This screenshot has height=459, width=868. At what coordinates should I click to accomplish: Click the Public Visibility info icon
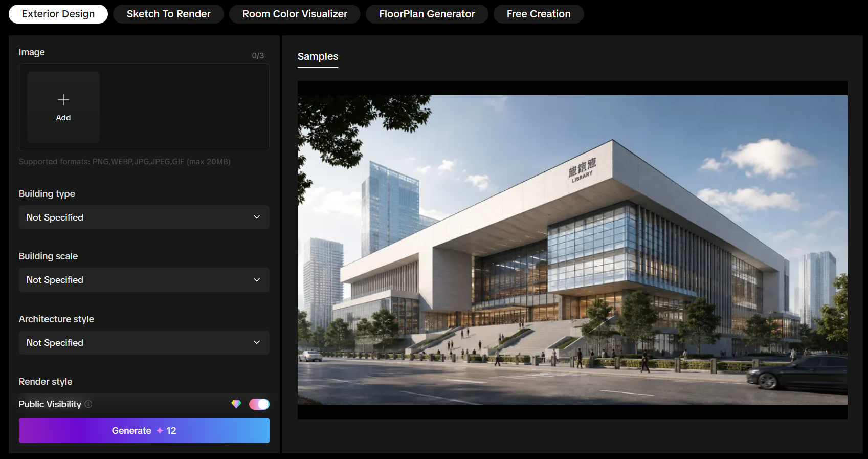click(x=88, y=404)
